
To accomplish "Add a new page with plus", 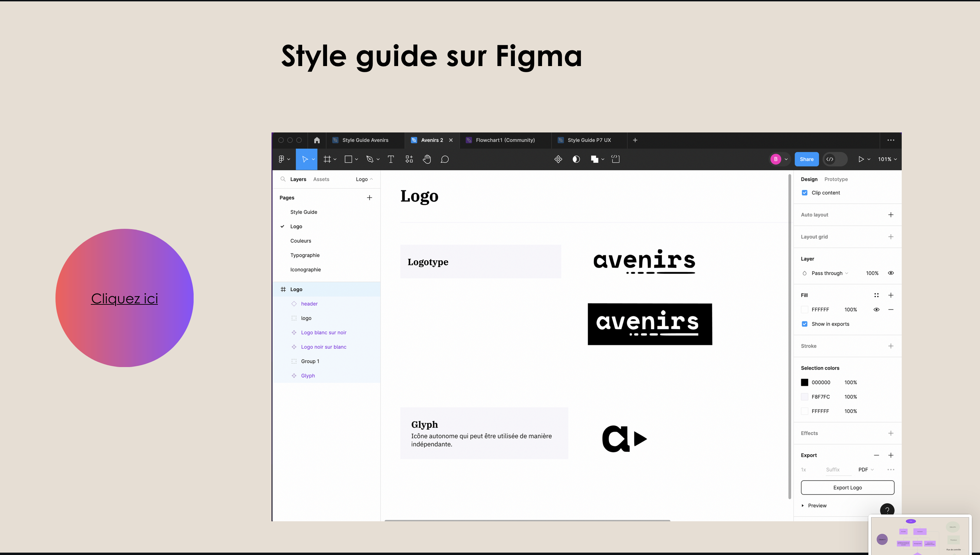I will point(369,197).
